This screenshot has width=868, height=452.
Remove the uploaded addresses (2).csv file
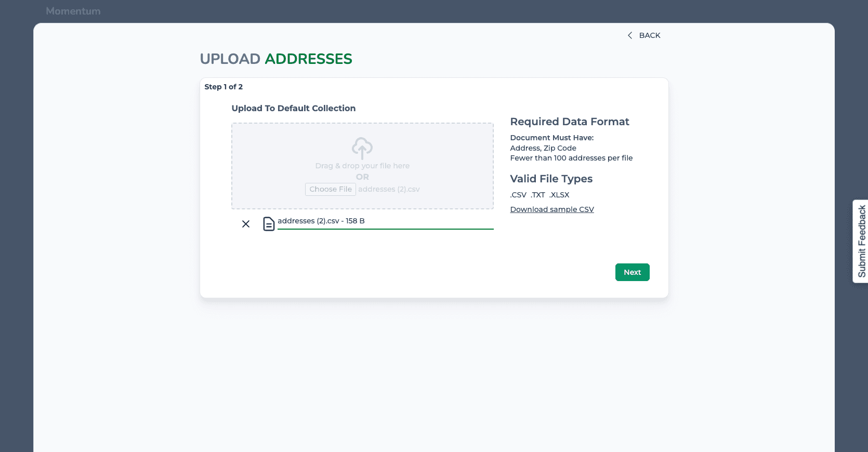(246, 224)
